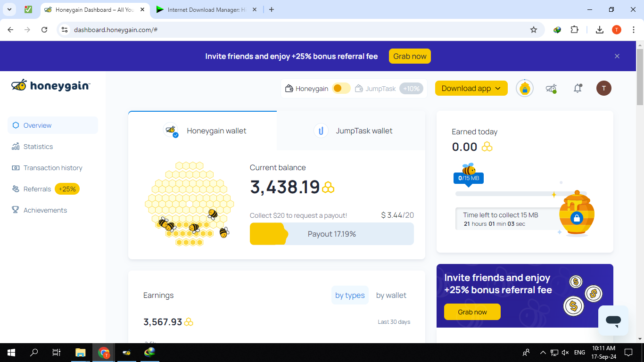Show hidden system tray icons
644x362 pixels.
(543, 353)
